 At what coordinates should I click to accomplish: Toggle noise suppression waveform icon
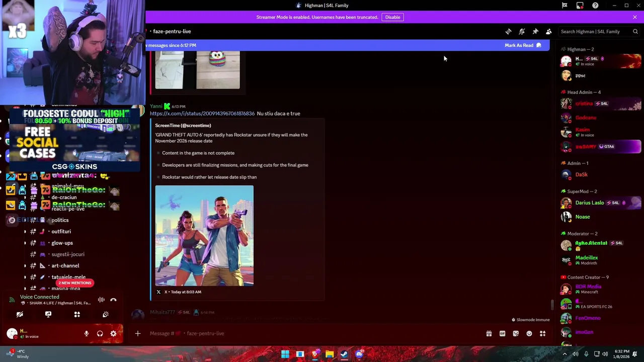101,300
